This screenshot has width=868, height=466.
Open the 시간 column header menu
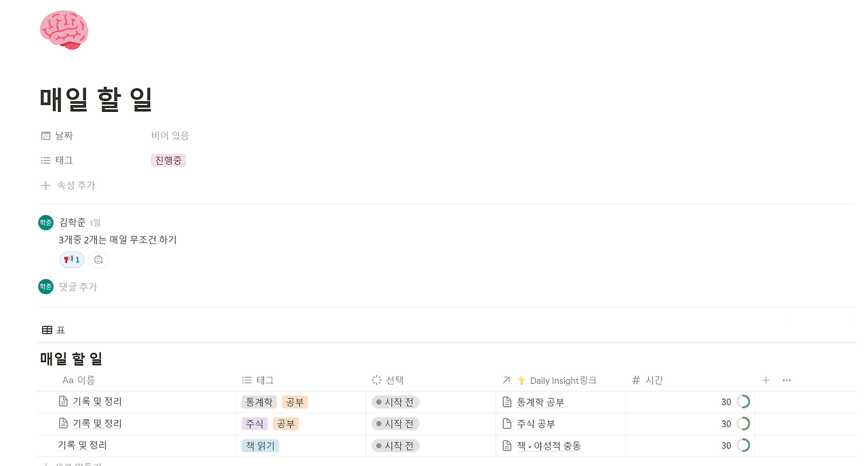coord(647,381)
